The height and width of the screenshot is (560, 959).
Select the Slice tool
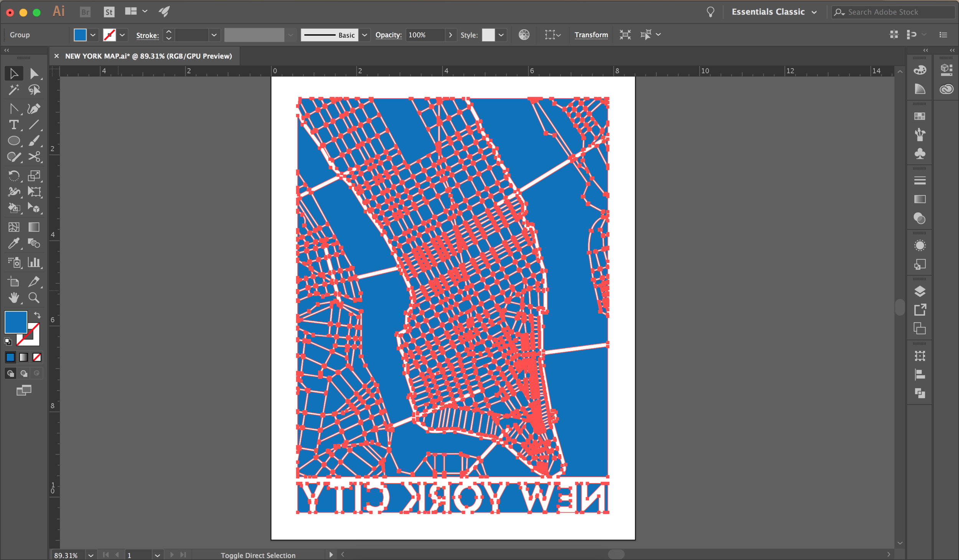(34, 282)
